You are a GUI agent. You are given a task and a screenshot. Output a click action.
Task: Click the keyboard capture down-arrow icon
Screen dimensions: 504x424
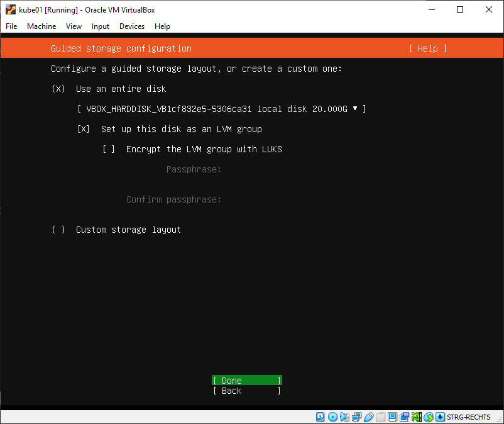(x=441, y=417)
